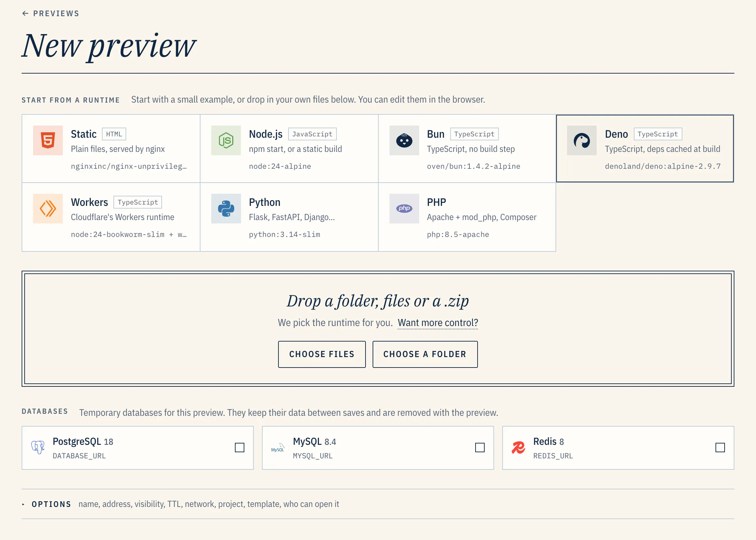Viewport: 756px width, 540px height.
Task: Click the text 'node:24-bookworm-slim + w…'
Action: (x=129, y=235)
